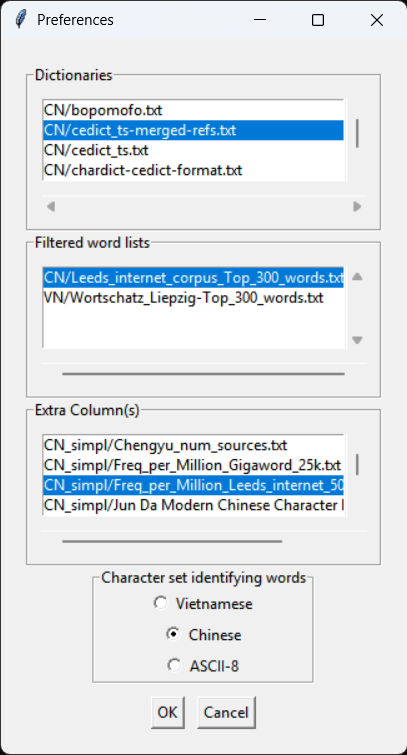Select CN_simpl/Freq_per_Million_Gigaword_25k.txt extra column
Screen dimensions: 407x755
[x=193, y=465]
